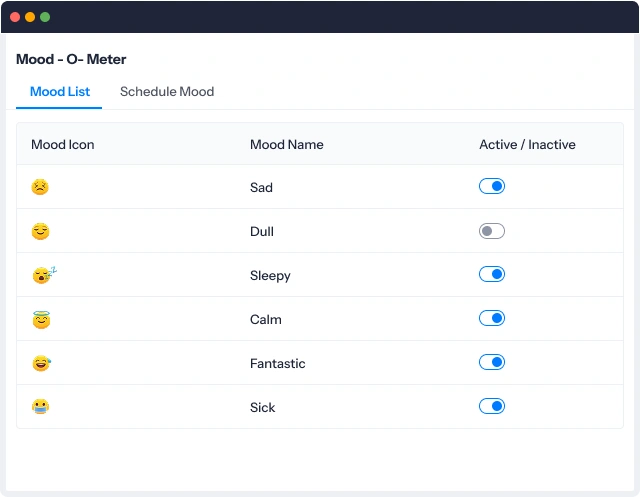Disable the Sad mood toggle

492,186
